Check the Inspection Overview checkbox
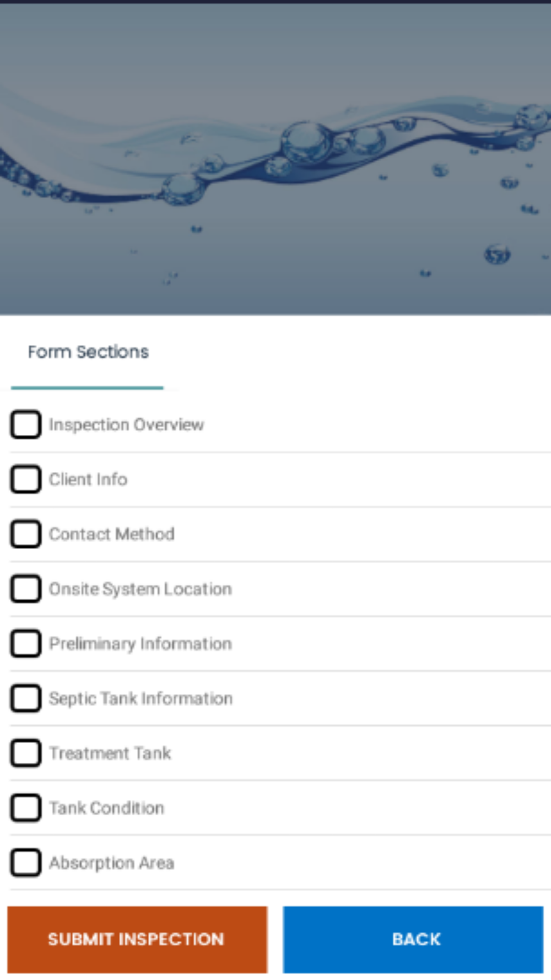The width and height of the screenshot is (551, 980). click(x=25, y=424)
